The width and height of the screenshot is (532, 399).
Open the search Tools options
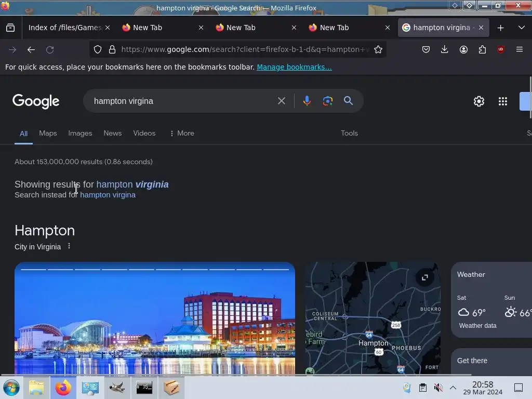tap(350, 133)
